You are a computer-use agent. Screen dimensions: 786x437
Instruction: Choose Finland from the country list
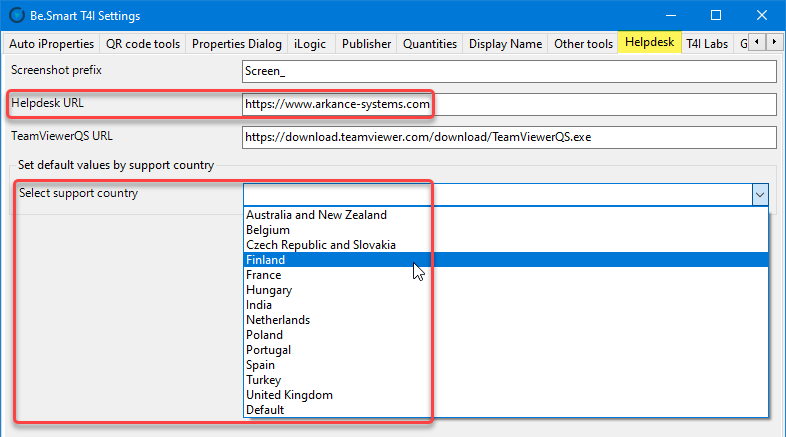coord(265,260)
